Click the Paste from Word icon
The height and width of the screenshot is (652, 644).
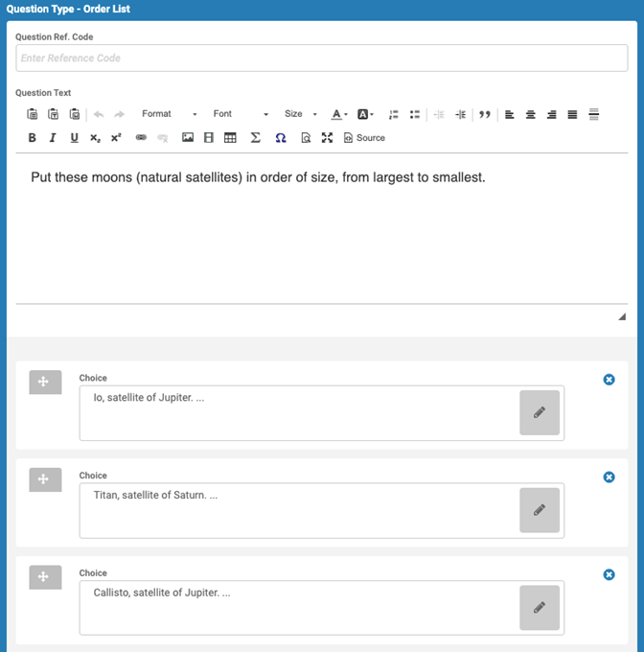tap(75, 114)
